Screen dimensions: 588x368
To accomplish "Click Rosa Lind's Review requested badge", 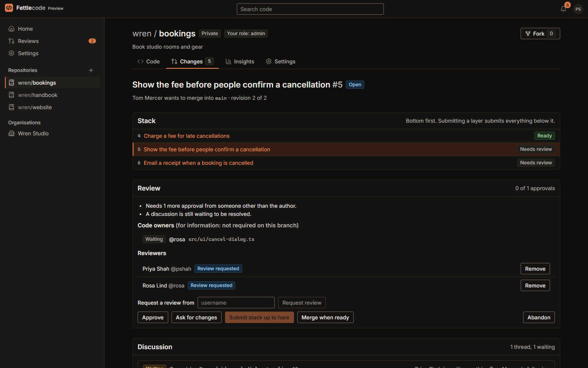I will pyautogui.click(x=212, y=285).
